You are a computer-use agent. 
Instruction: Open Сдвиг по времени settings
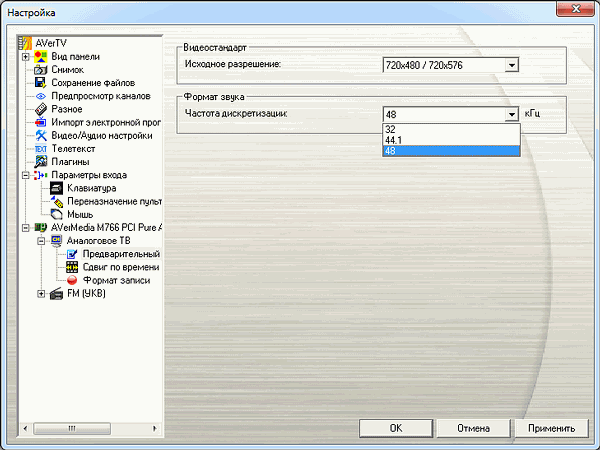(121, 267)
